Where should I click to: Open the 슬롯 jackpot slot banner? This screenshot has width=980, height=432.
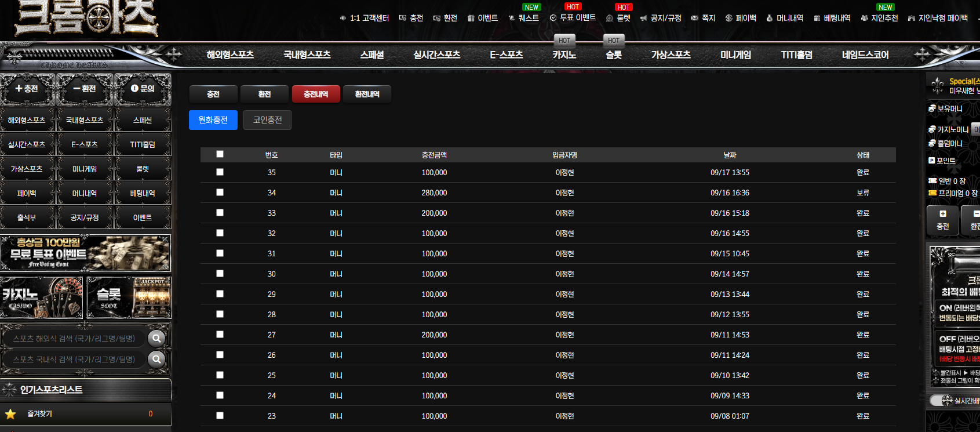coord(129,297)
